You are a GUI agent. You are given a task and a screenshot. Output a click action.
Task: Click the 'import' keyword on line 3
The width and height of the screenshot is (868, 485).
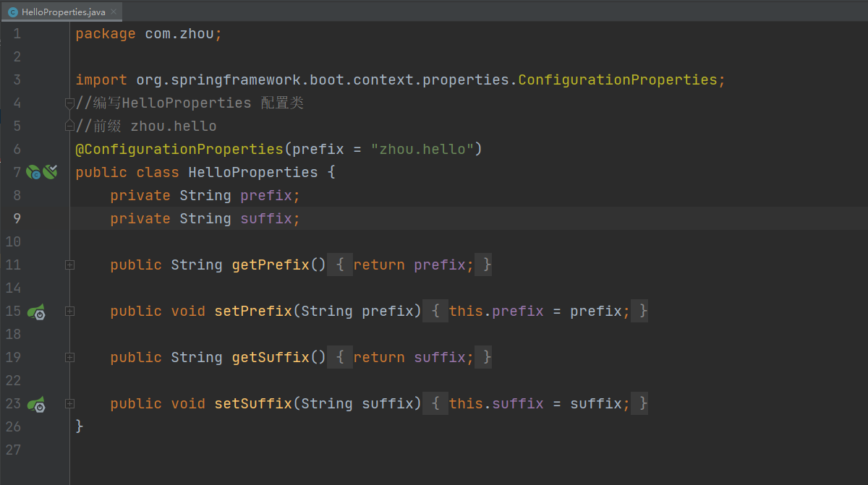click(101, 80)
